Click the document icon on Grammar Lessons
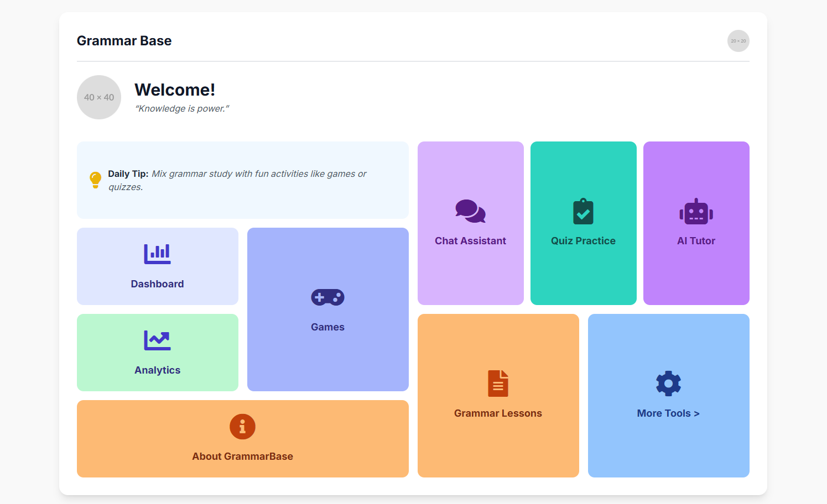The height and width of the screenshot is (504, 827). click(498, 383)
